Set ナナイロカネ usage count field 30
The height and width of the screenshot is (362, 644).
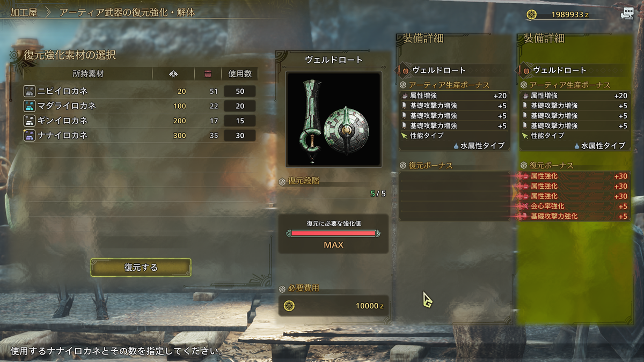point(240,136)
